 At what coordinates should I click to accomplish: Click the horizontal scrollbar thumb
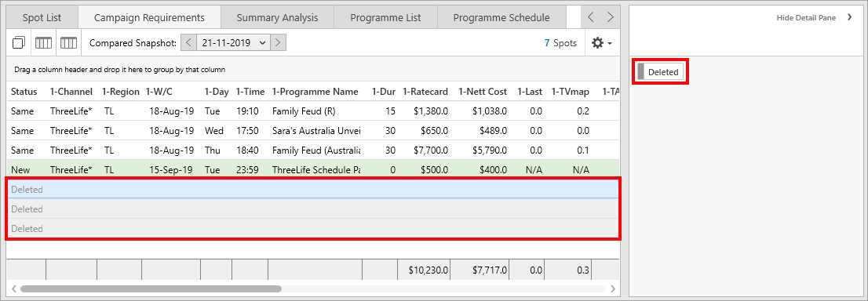point(151,288)
